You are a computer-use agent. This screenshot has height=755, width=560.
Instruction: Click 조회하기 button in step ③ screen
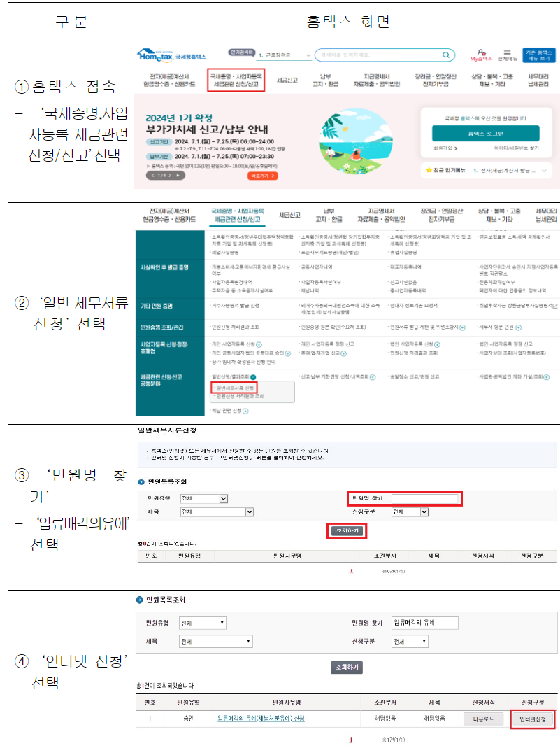tap(347, 530)
